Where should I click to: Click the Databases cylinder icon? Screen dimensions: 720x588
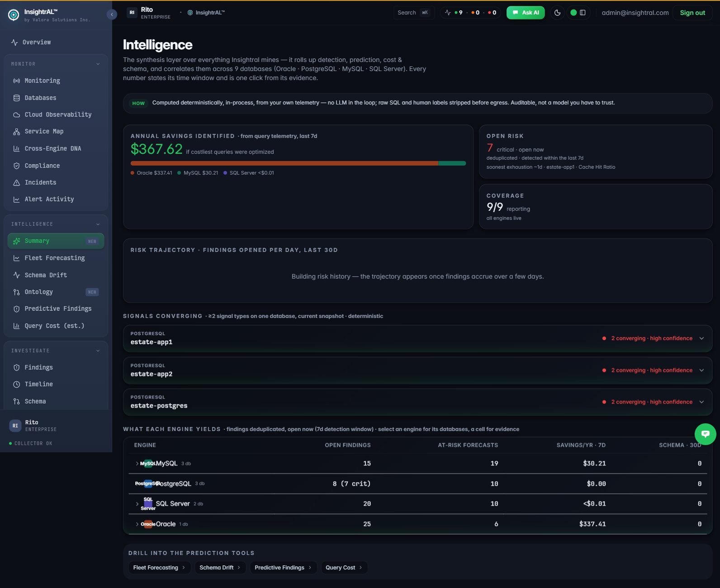click(x=17, y=98)
